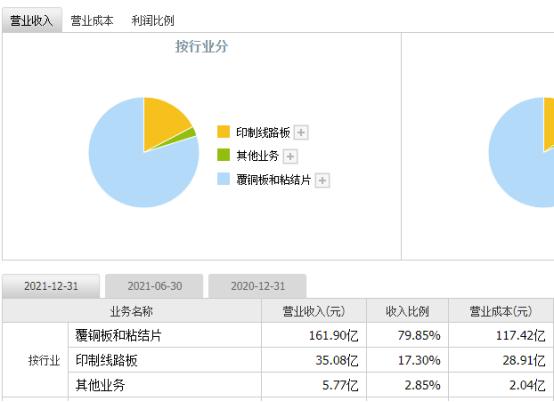Expand the 覆铜板和粘结片 plus icon
The image size is (554, 402).
click(x=322, y=181)
